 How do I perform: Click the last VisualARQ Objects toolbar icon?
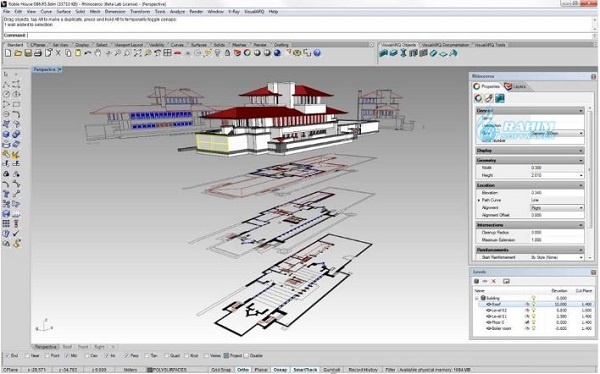click(x=453, y=53)
